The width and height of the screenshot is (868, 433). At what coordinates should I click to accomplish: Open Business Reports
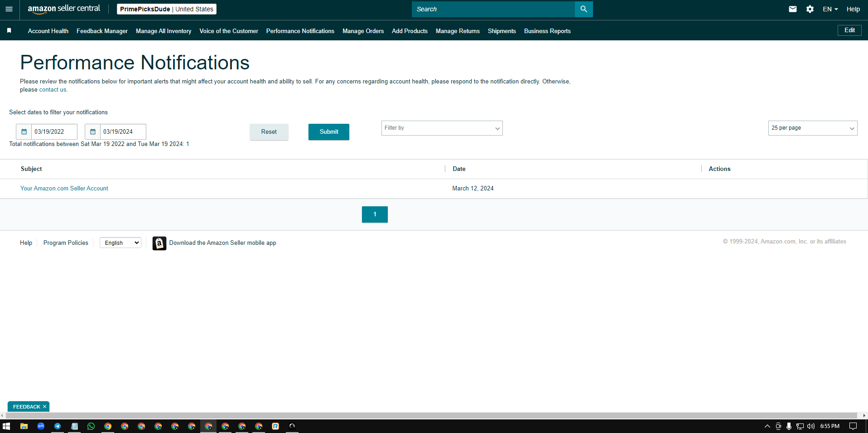(x=547, y=31)
